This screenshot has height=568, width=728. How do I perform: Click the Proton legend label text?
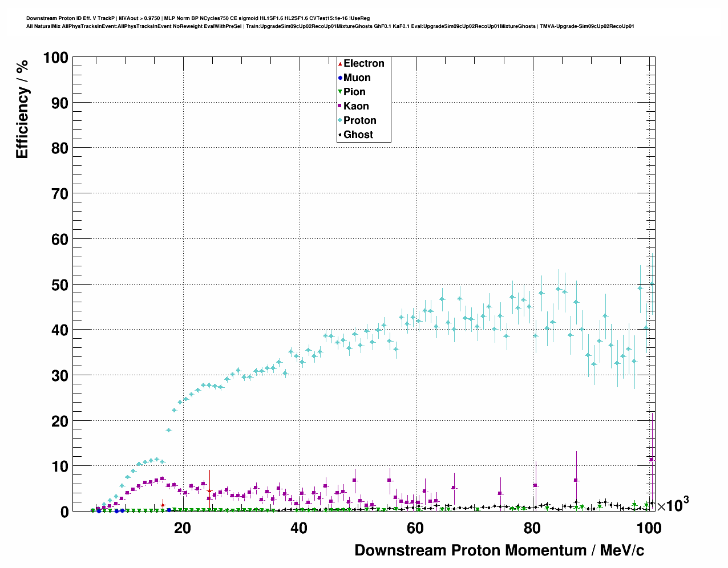(360, 120)
